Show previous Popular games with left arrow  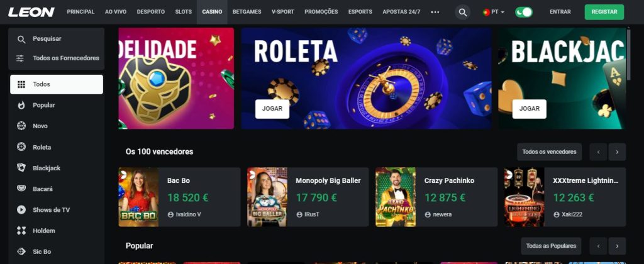[599, 246]
